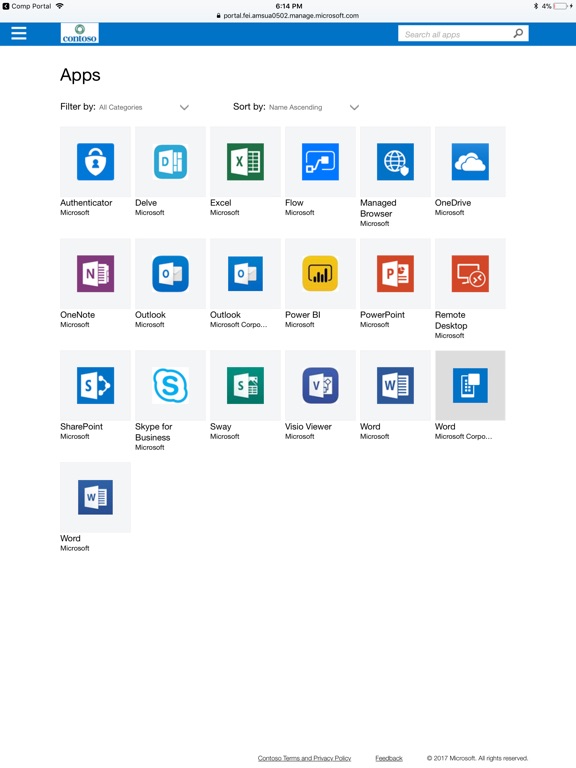The width and height of the screenshot is (576, 768).
Task: Select the Excel app icon
Action: click(245, 162)
